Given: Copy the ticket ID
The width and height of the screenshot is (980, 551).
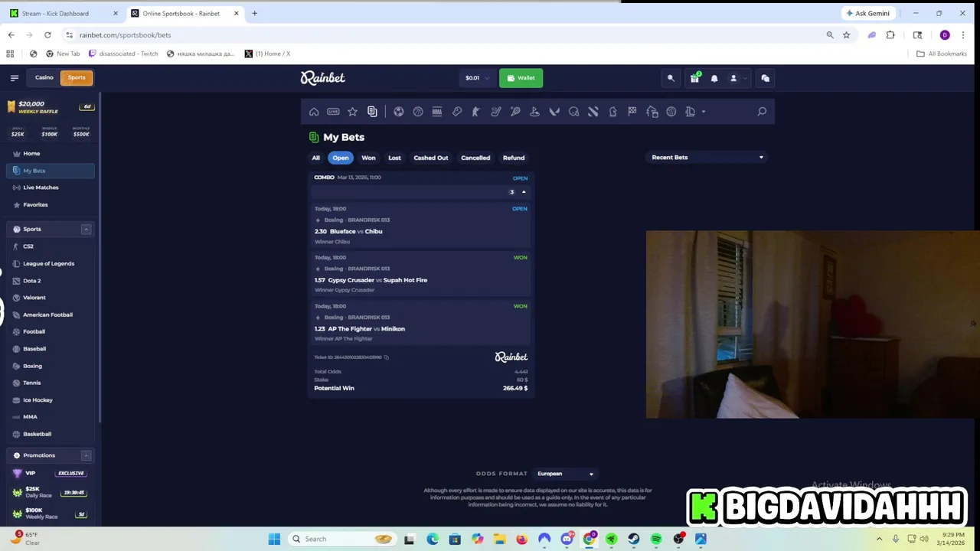Looking at the screenshot, I should (387, 357).
